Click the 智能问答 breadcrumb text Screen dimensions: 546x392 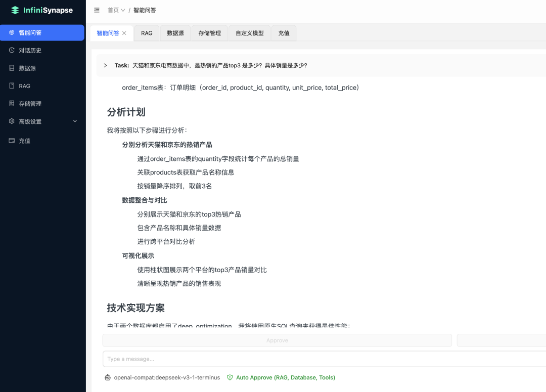145,10
